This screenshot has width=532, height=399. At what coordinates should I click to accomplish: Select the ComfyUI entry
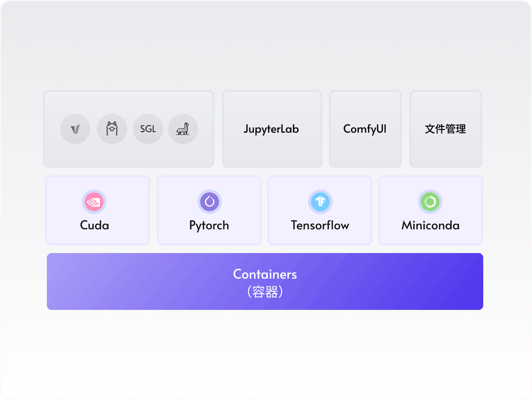tap(365, 128)
